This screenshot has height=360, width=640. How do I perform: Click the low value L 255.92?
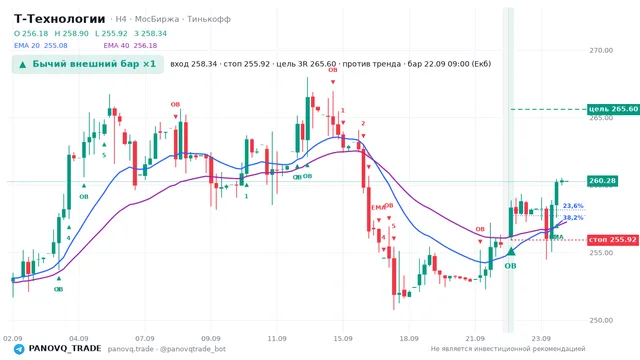[111, 33]
